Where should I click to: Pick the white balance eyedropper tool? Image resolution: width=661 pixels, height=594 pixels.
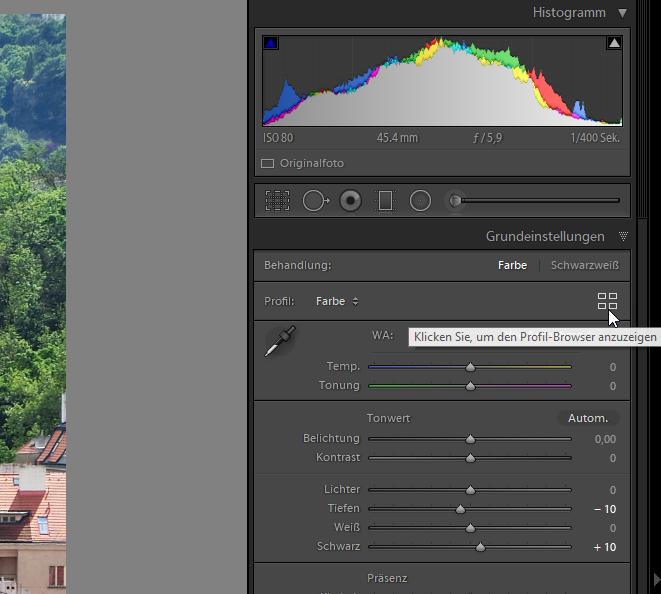tap(280, 341)
